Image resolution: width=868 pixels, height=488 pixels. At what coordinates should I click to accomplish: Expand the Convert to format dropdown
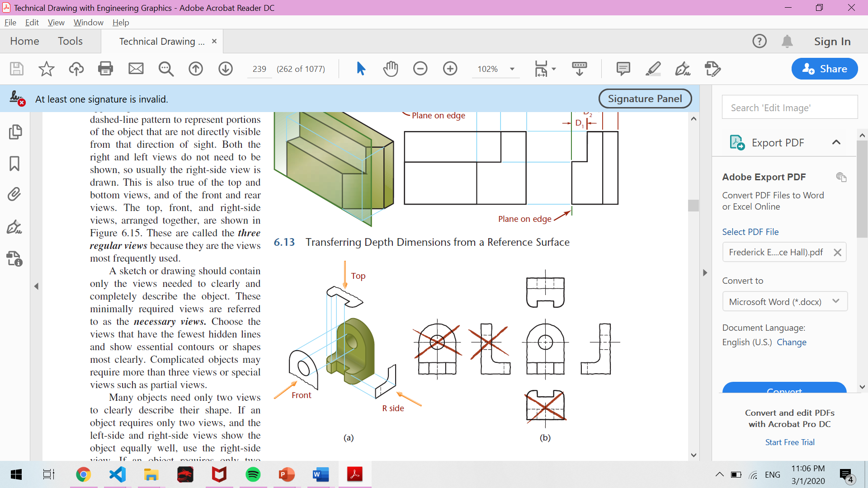click(784, 301)
